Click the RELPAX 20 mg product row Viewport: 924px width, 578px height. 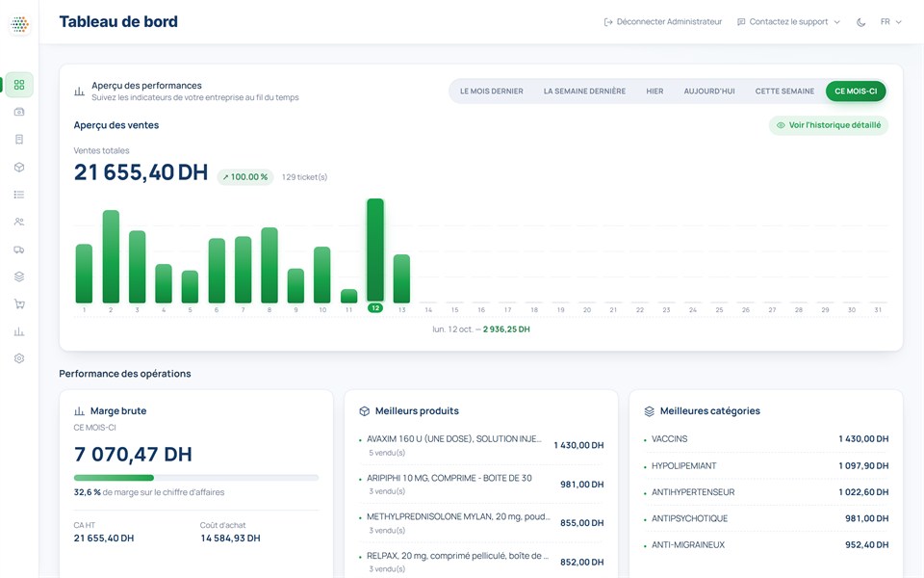[481, 562]
